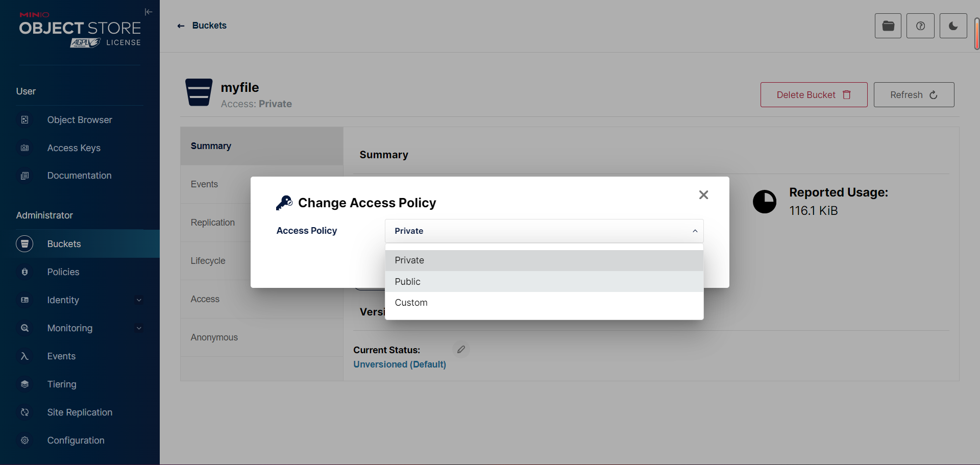Open Object Browser in sidebar
Screen dimensions: 980x465
pos(80,120)
